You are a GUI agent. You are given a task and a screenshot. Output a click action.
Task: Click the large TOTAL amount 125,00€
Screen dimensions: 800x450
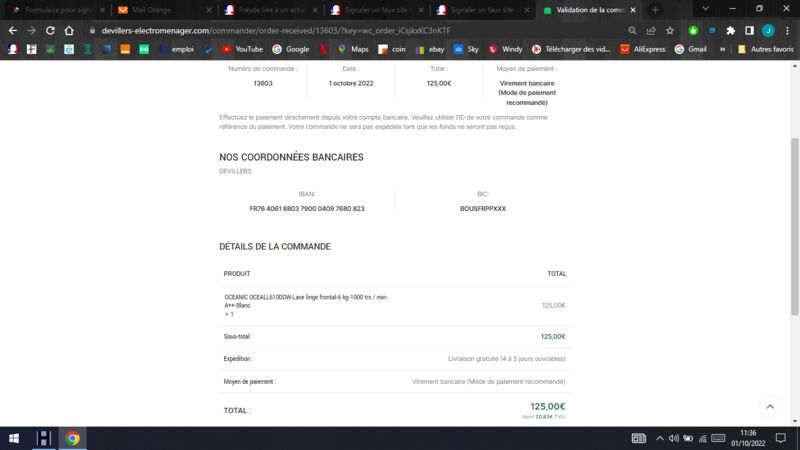pyautogui.click(x=547, y=407)
